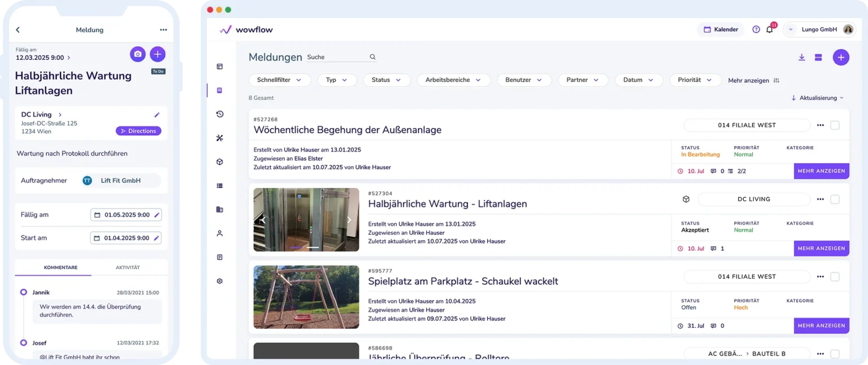Click the Suche search field
868x365 pixels.
337,57
